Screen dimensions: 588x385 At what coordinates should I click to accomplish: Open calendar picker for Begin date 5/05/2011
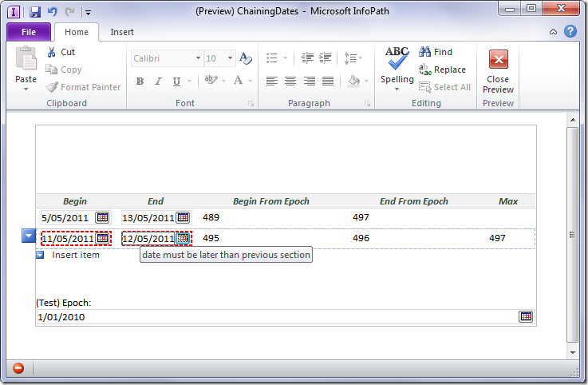(102, 217)
